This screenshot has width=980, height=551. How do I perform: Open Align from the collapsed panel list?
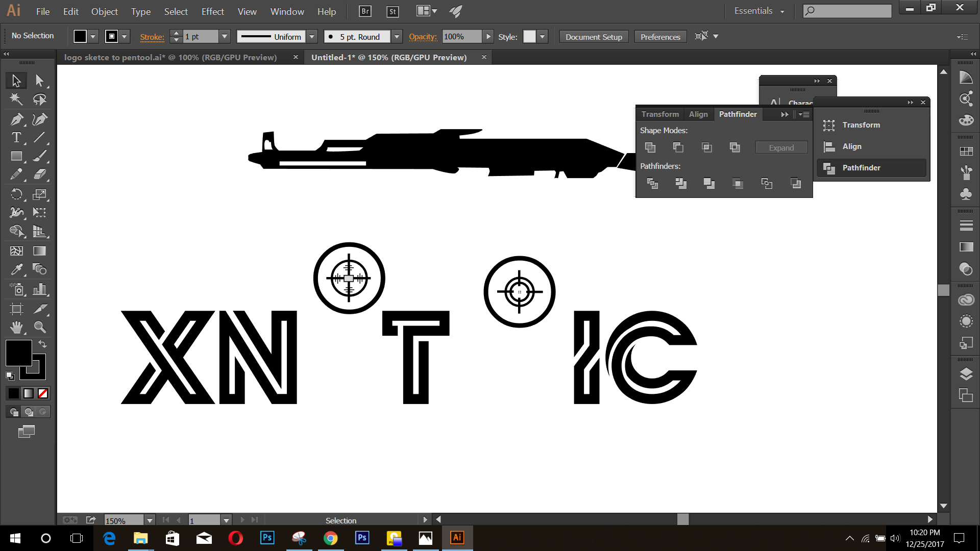(x=872, y=146)
